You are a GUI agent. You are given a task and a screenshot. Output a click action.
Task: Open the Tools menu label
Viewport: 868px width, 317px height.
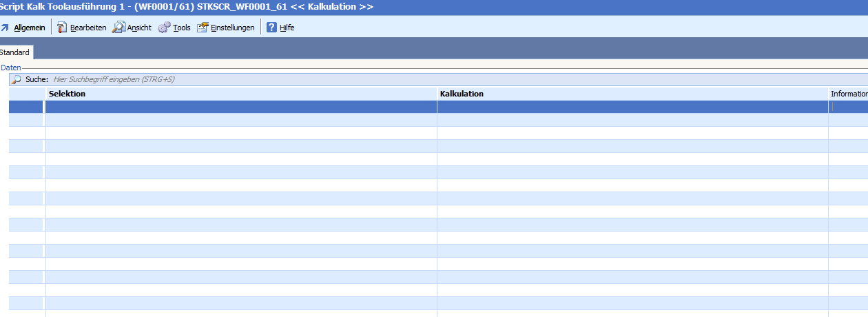click(182, 28)
